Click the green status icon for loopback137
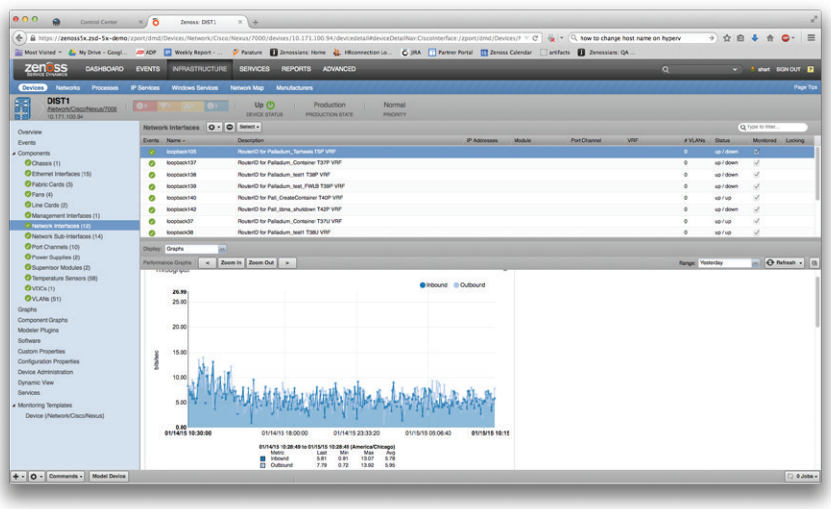 151,162
